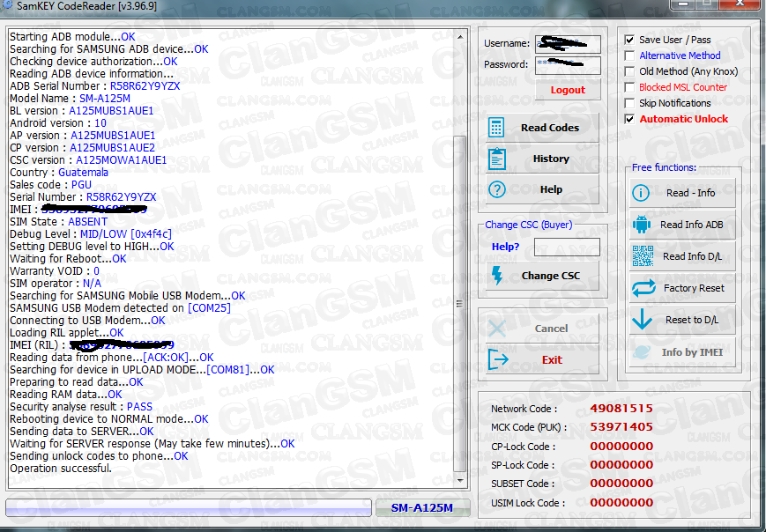This screenshot has height=532, width=766.
Task: Click the 'BL version : A125MUBS1AUE1' line
Action: point(82,111)
